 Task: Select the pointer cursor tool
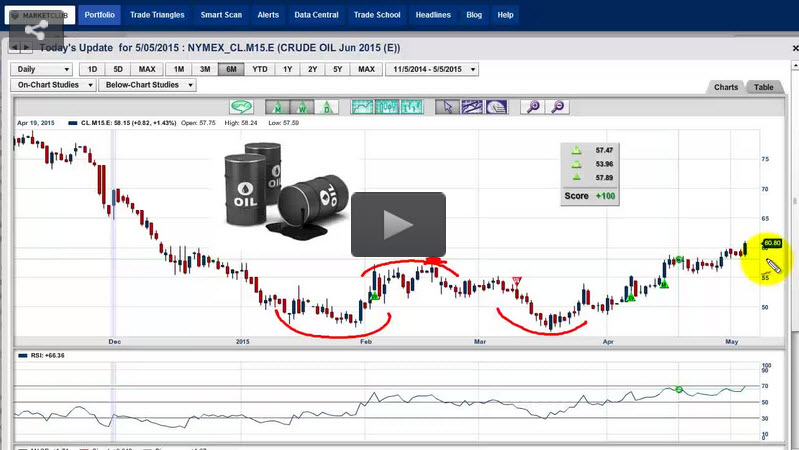point(447,107)
